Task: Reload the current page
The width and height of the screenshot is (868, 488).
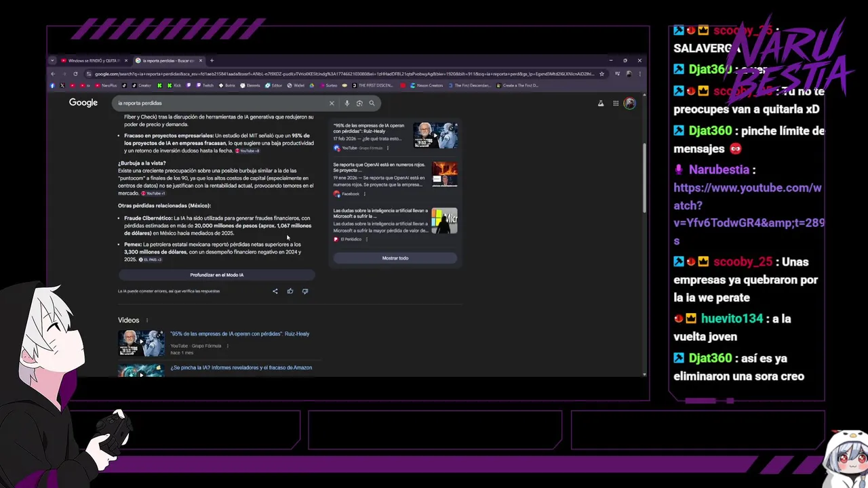Action: pyautogui.click(x=75, y=74)
